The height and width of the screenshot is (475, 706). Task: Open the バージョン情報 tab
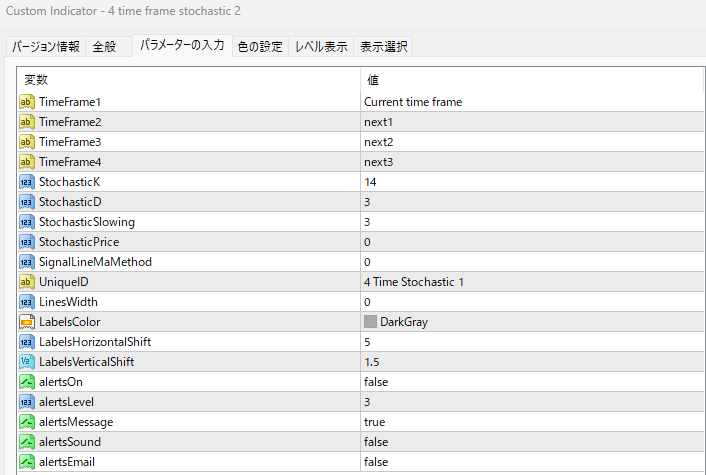45,47
